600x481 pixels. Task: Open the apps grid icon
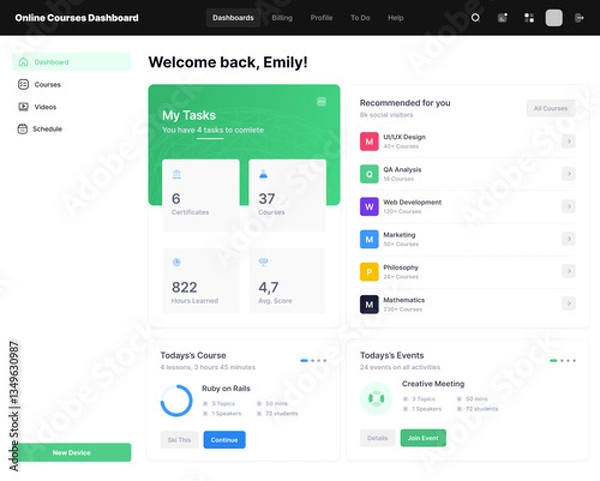[x=529, y=18]
